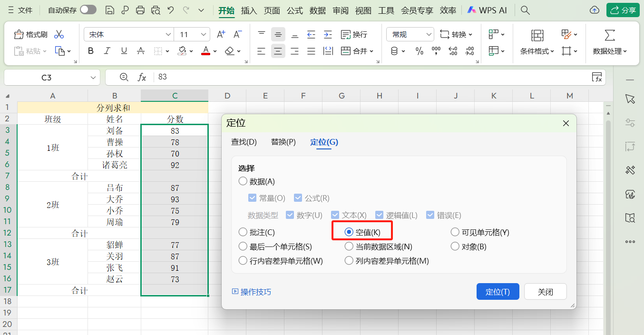Open the 插入 ribbon tab
The image size is (644, 335).
249,10
